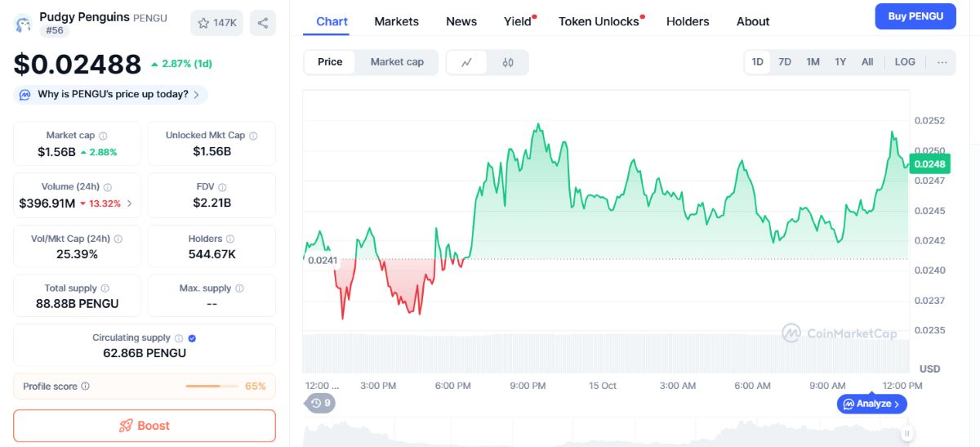Click the $1.56B market cap value
Viewport: 980px width, 447px height.
56,152
